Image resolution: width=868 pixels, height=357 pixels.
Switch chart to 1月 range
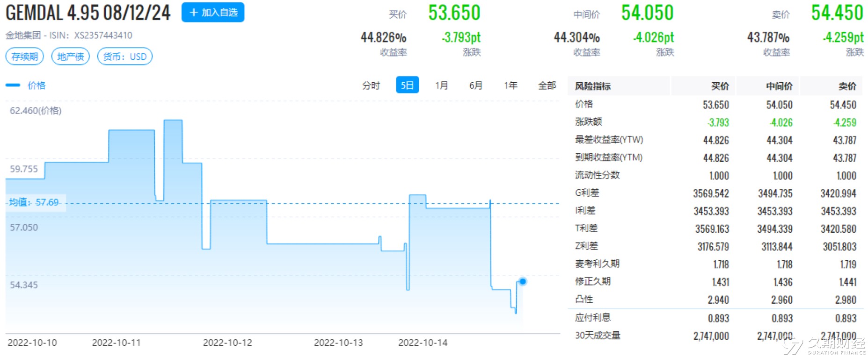pyautogui.click(x=442, y=86)
